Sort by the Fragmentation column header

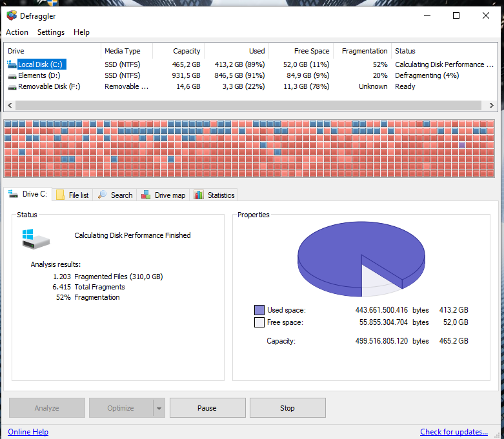click(363, 51)
